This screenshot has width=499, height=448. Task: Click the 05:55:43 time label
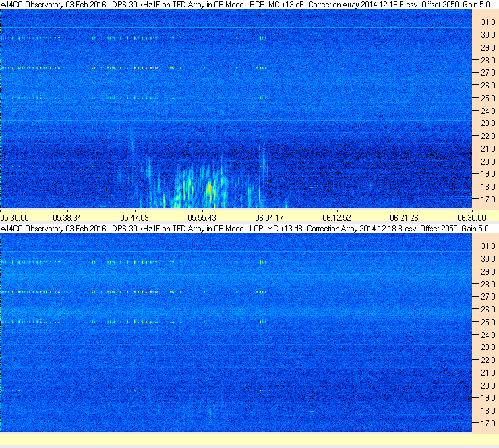pyautogui.click(x=202, y=218)
